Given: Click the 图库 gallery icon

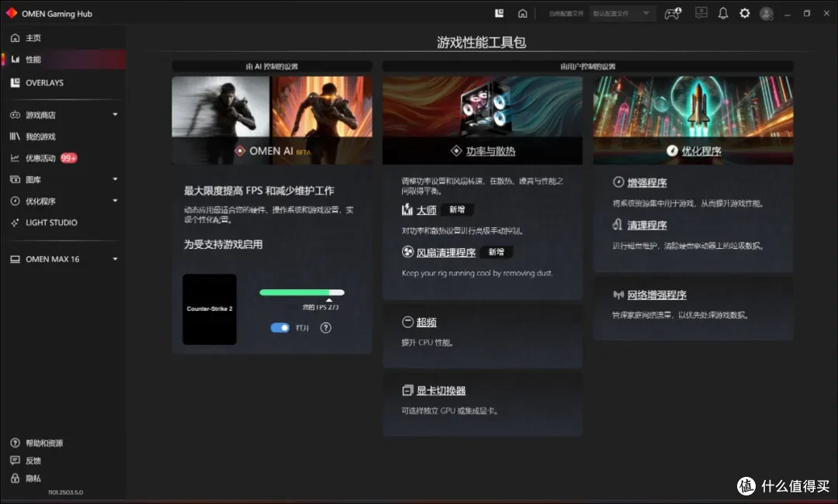Looking at the screenshot, I should click(15, 179).
